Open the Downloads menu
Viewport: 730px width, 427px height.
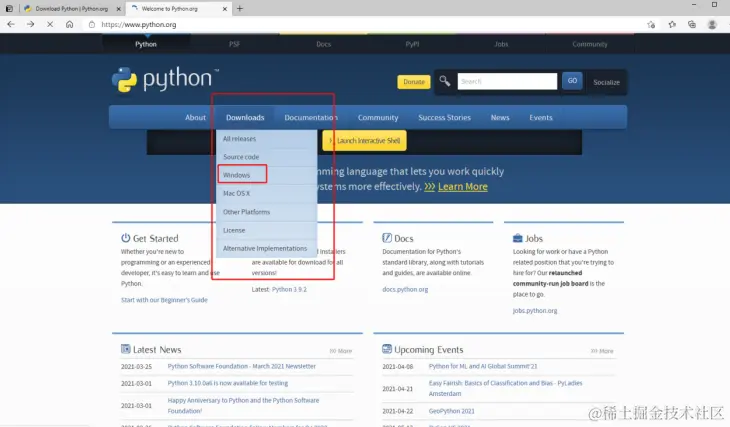coord(245,117)
